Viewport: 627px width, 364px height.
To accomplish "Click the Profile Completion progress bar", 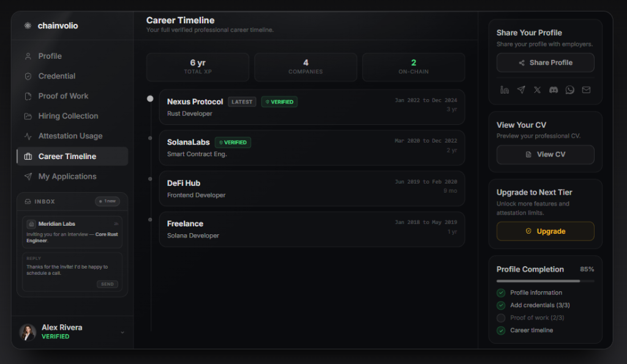I will pyautogui.click(x=545, y=281).
